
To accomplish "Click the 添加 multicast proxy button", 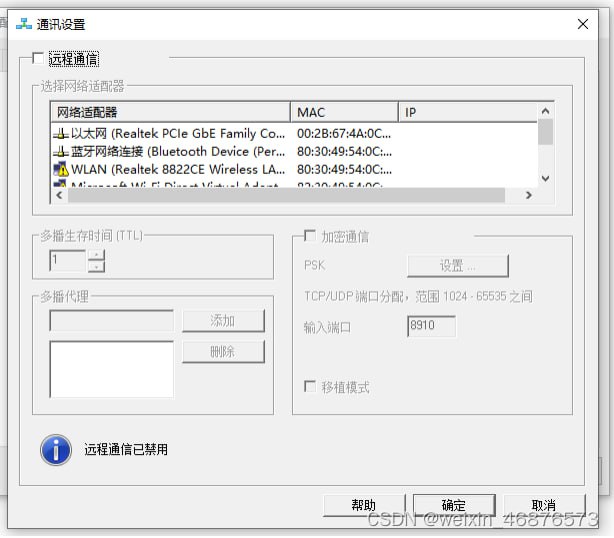I will pyautogui.click(x=223, y=321).
